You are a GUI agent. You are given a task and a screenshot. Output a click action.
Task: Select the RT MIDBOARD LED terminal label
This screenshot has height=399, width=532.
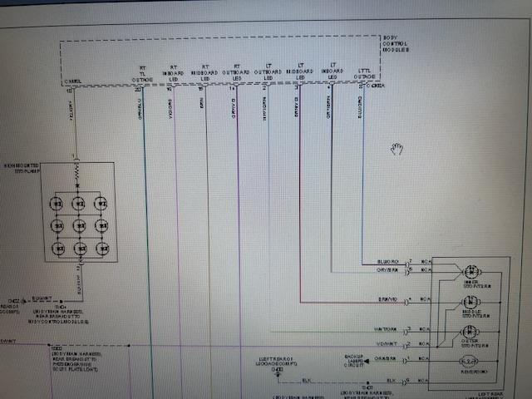point(204,73)
